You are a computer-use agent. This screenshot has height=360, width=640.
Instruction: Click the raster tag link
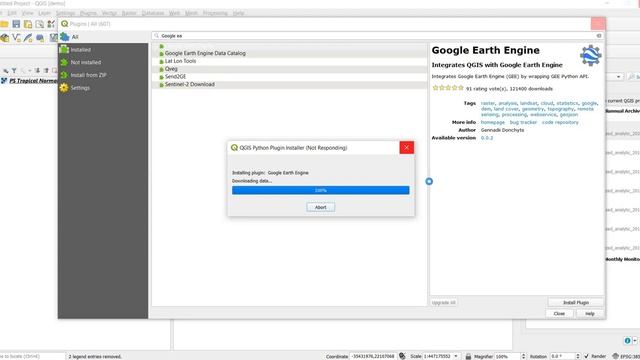click(487, 103)
